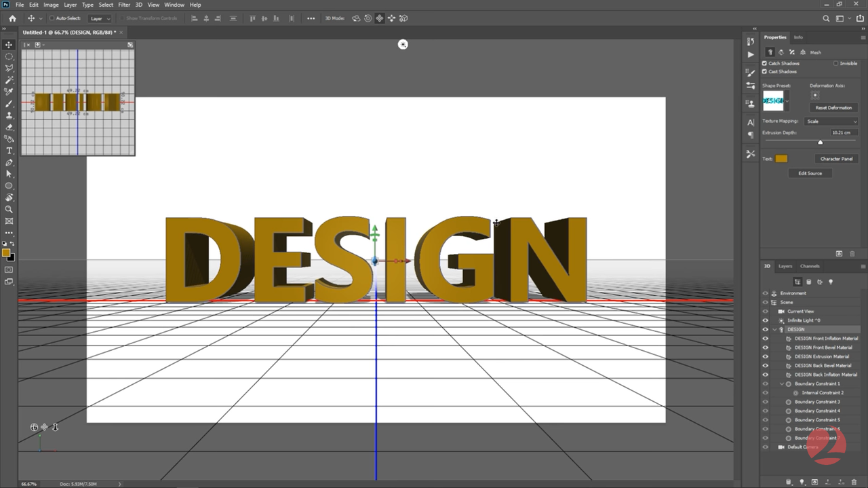Toggle the Auto-Select checkbox

[52, 18]
